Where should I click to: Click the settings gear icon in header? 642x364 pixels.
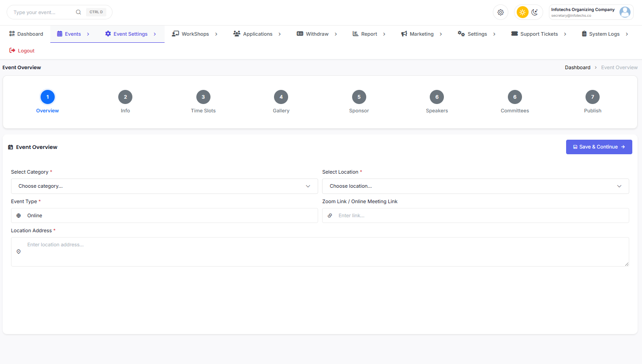(x=500, y=12)
